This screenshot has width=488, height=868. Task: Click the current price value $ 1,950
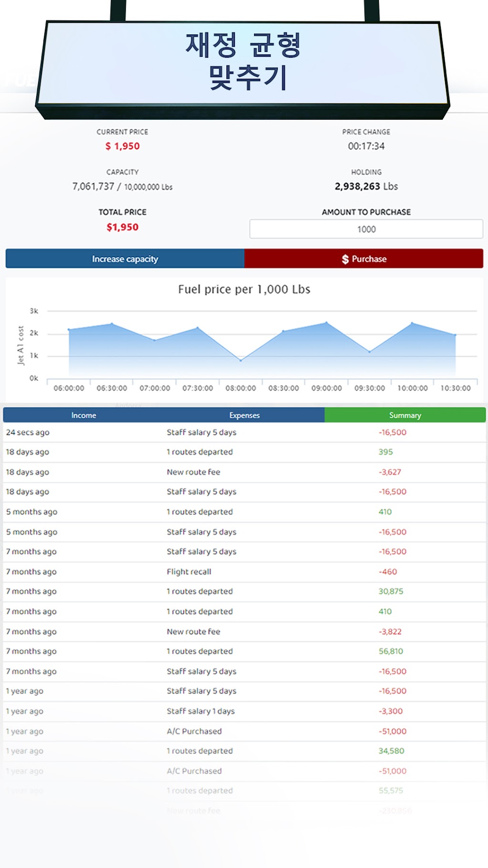tap(122, 146)
